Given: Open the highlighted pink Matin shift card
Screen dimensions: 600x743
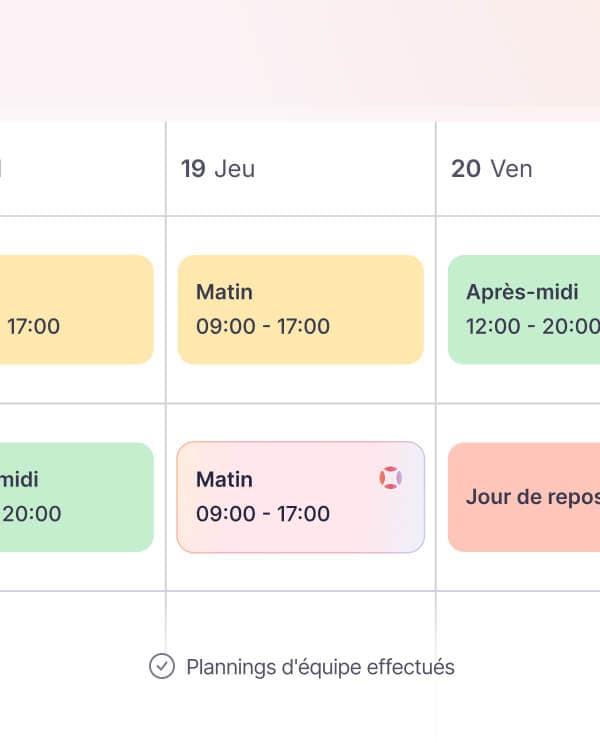Looking at the screenshot, I should click(x=300, y=497).
